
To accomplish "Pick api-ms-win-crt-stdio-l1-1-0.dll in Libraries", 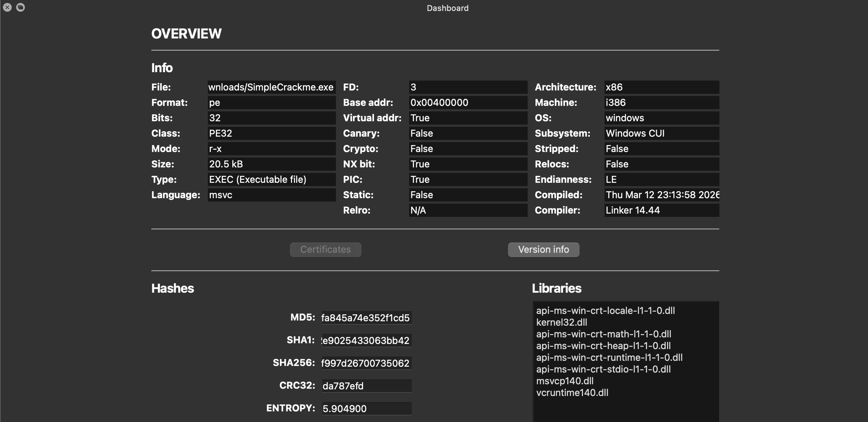I will [x=603, y=369].
